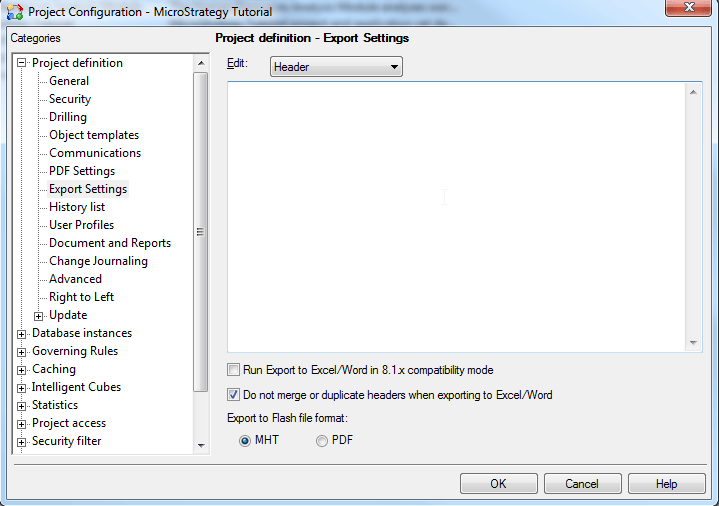Click Categories tree scrollbar down arrow
Image resolution: width=719 pixels, height=506 pixels.
(x=201, y=445)
